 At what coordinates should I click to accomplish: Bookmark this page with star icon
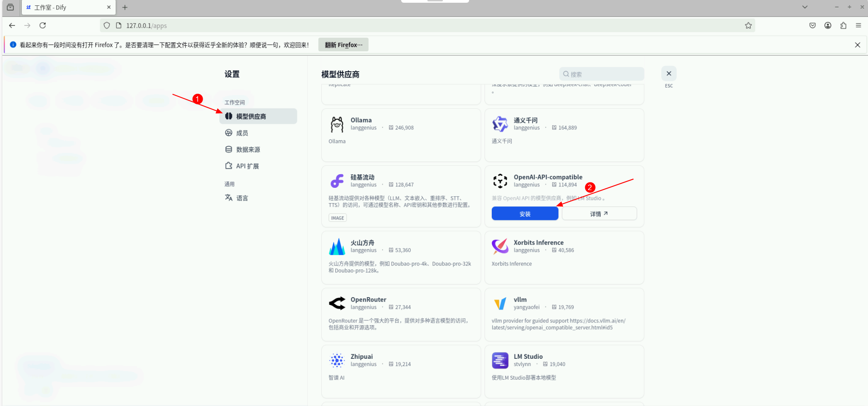click(748, 25)
